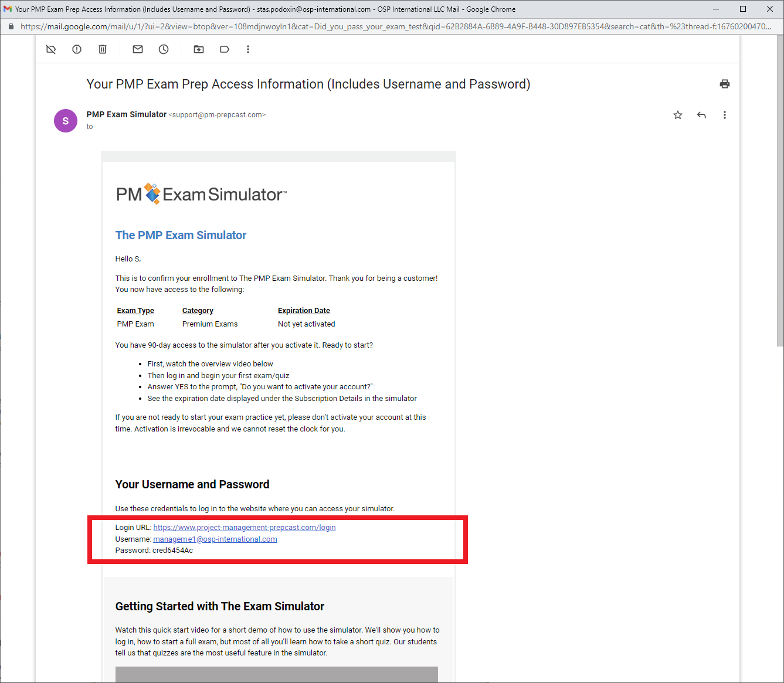Image resolution: width=784 pixels, height=683 pixels.
Task: Close the Chrome popup window
Action: tap(770, 9)
